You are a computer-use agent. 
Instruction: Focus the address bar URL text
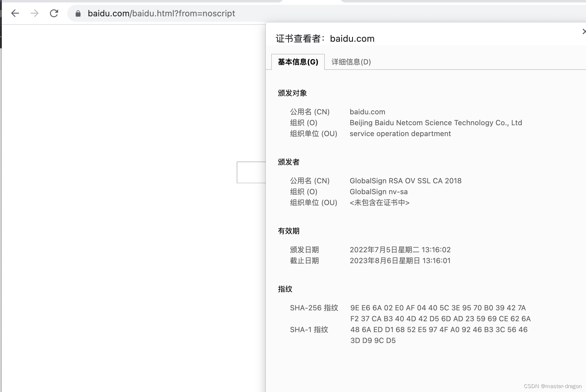coord(161,13)
